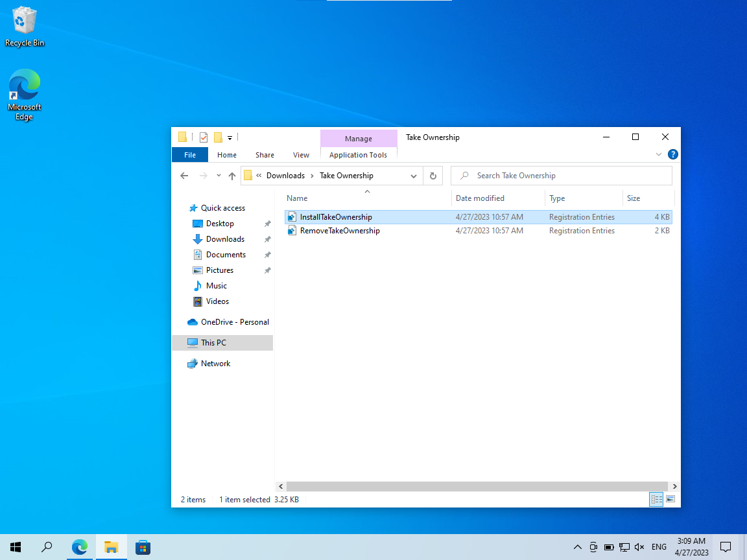
Task: Click the ENG language indicator
Action: [x=659, y=547]
